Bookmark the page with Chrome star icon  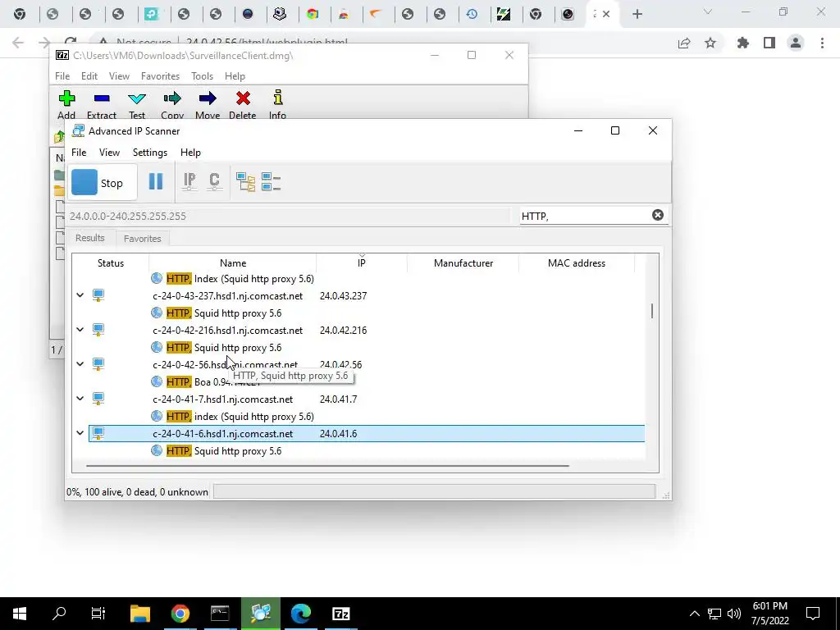coord(710,43)
